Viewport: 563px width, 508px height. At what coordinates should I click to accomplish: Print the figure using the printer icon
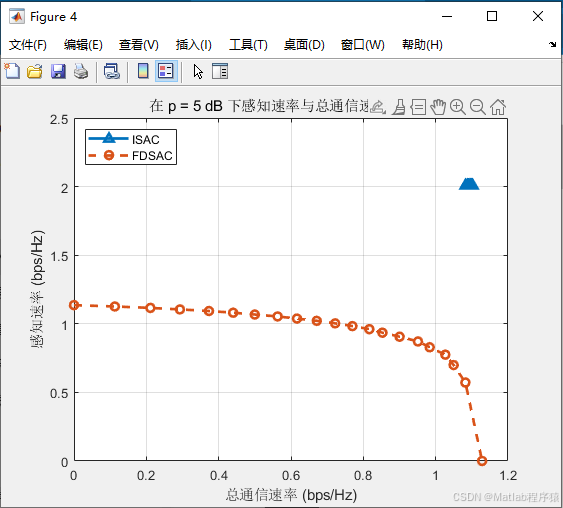(81, 71)
